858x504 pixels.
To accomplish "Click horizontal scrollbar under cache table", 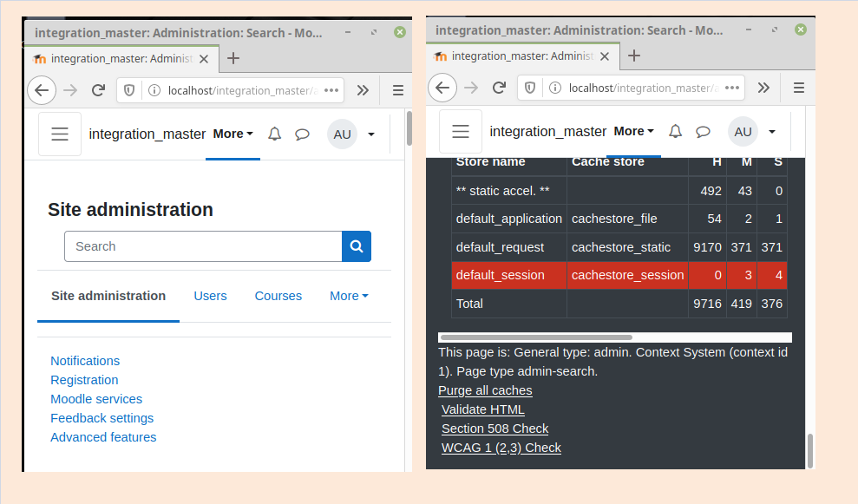I will (536, 337).
